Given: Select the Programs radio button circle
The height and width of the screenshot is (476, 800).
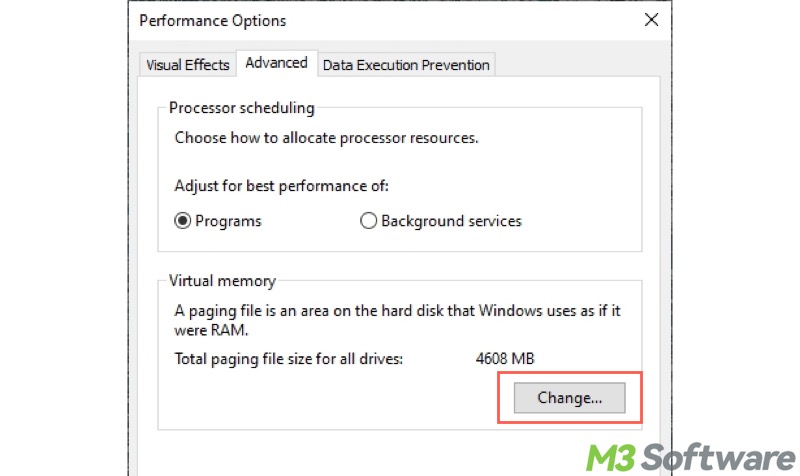Looking at the screenshot, I should 184,221.
